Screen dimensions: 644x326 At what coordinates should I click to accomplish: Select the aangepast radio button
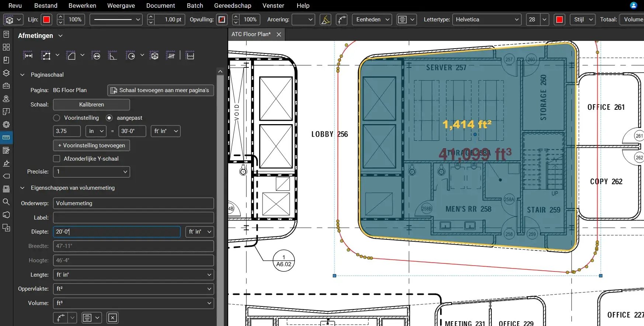[109, 118]
